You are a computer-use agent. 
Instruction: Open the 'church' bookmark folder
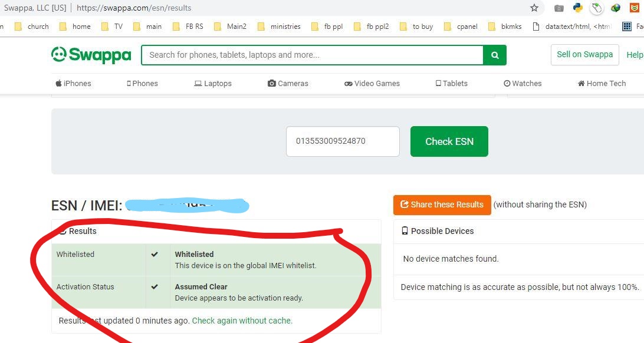pos(32,27)
